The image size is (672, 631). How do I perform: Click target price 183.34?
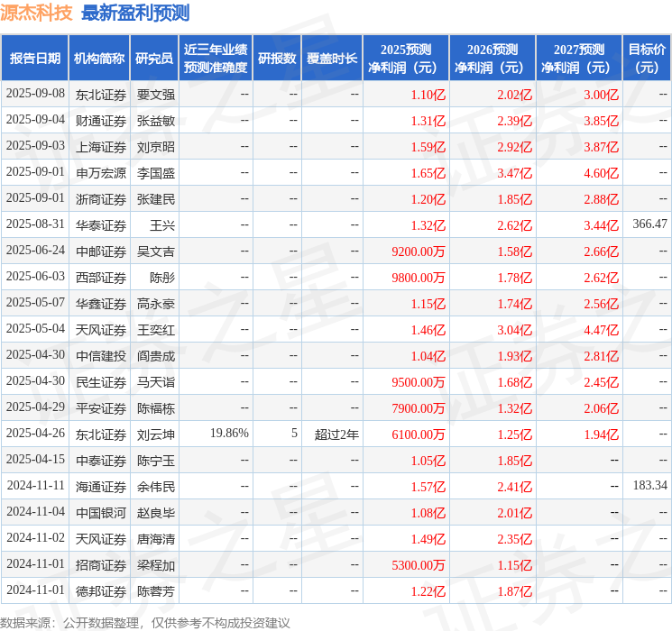(650, 485)
